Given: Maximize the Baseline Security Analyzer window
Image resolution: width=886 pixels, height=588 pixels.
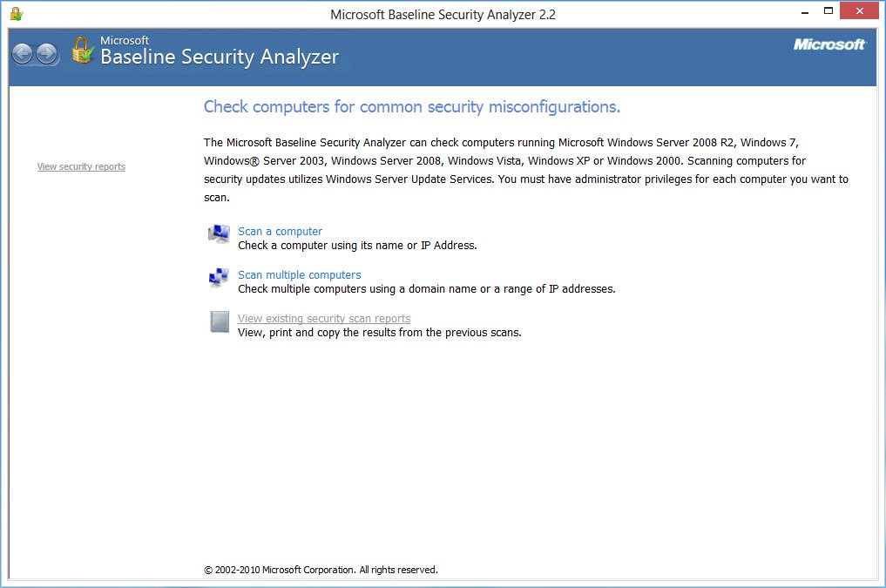Looking at the screenshot, I should pyautogui.click(x=829, y=10).
